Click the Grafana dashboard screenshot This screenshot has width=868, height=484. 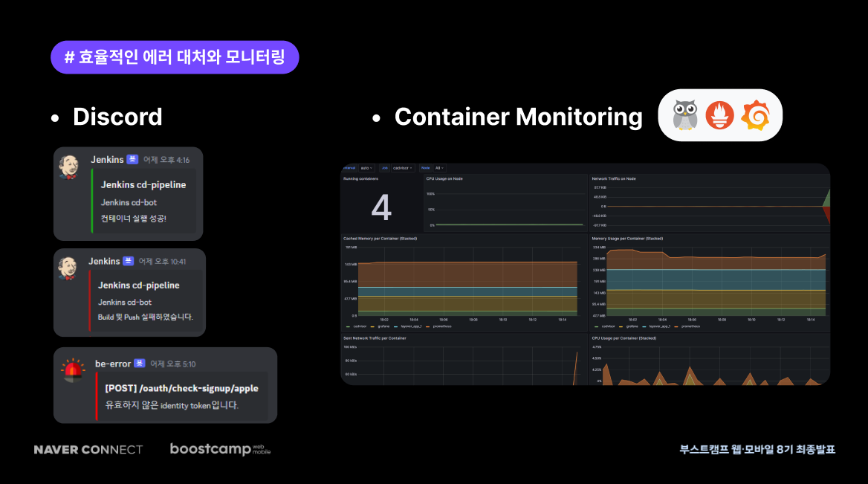[585, 274]
